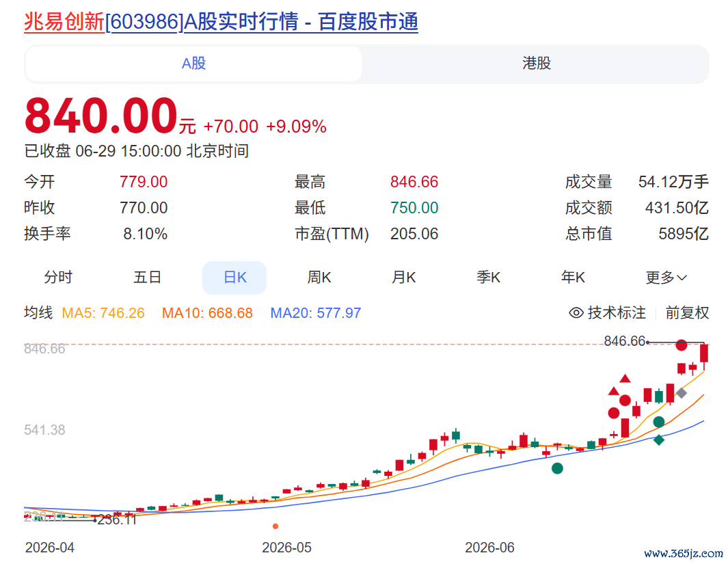The width and height of the screenshot is (728, 564).
Task: Click the red circle marker at 846.66 peak
Action: click(681, 345)
